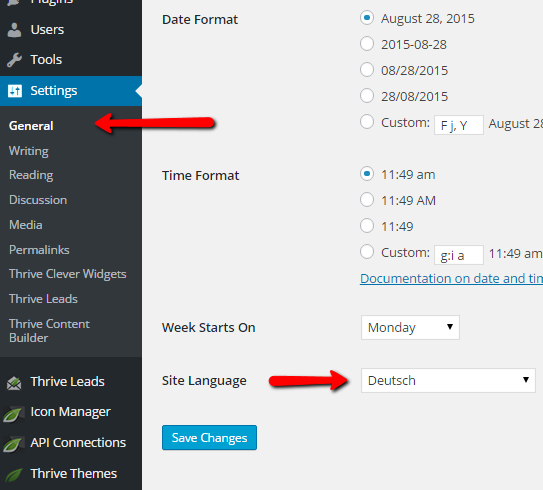Viewport: 543px width, 490px height.
Task: Click the Users person icon
Action: (14, 30)
